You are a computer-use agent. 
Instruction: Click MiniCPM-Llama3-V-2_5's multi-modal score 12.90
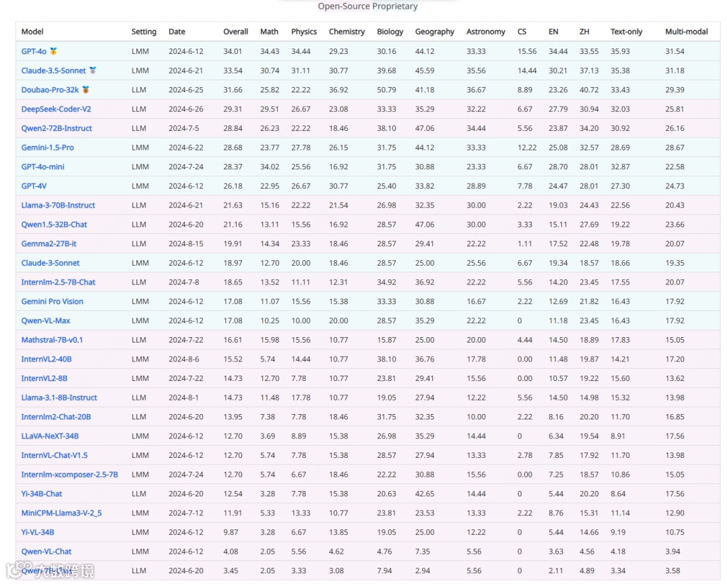pos(675,513)
